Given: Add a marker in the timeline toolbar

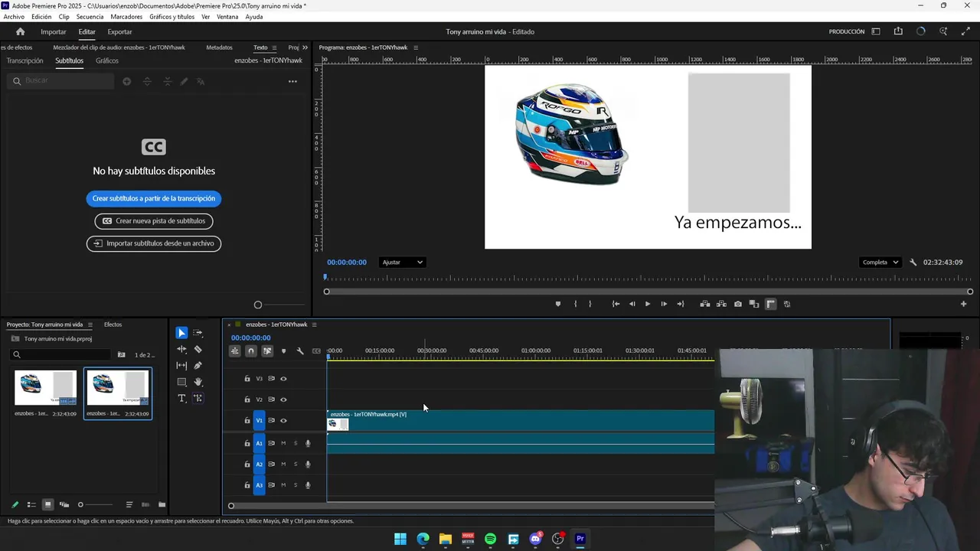Looking at the screenshot, I should [283, 351].
